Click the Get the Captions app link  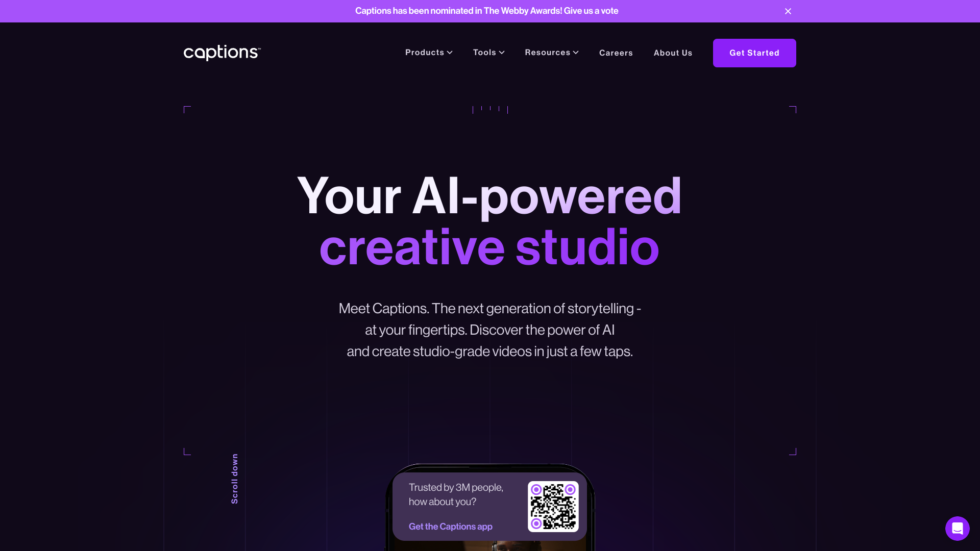click(451, 526)
